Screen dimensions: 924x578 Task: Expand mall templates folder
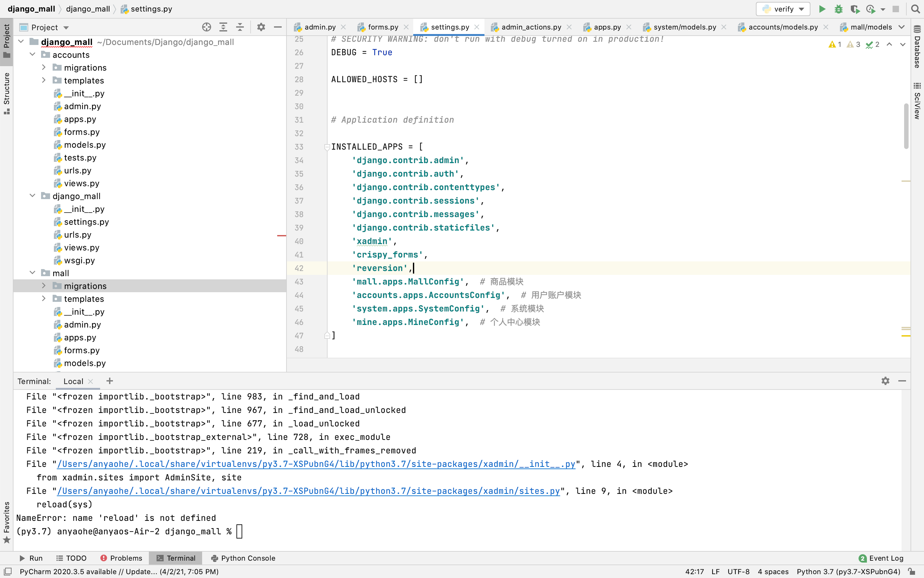pos(44,298)
